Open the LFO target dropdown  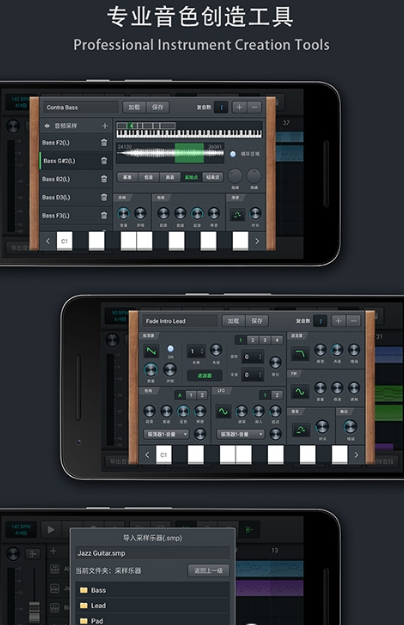[x=240, y=434]
